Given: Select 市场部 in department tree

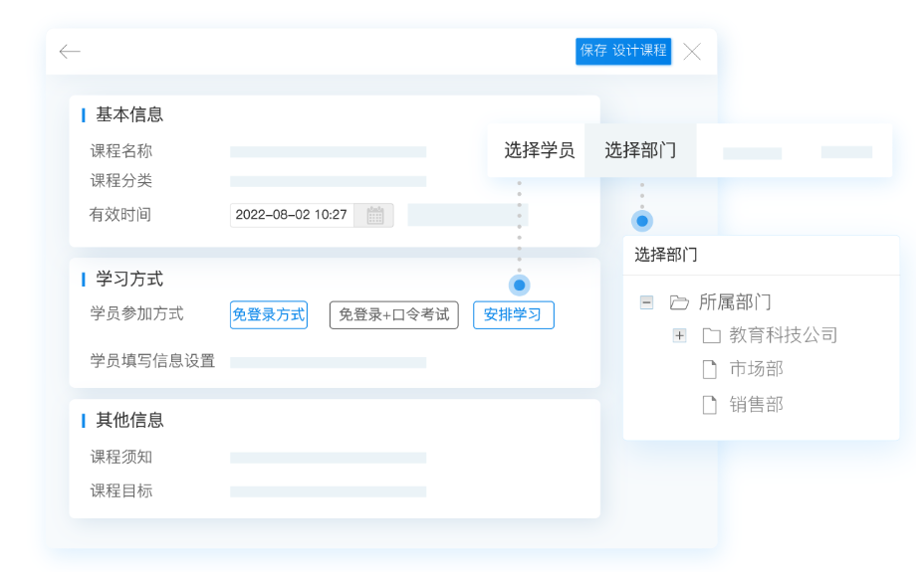Looking at the screenshot, I should [x=756, y=369].
